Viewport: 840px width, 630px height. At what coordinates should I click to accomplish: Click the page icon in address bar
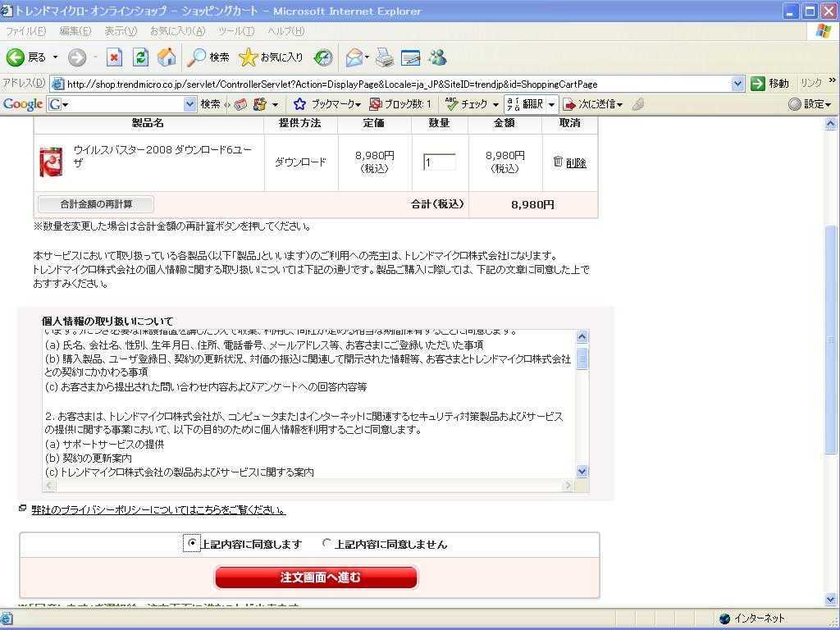click(x=57, y=84)
